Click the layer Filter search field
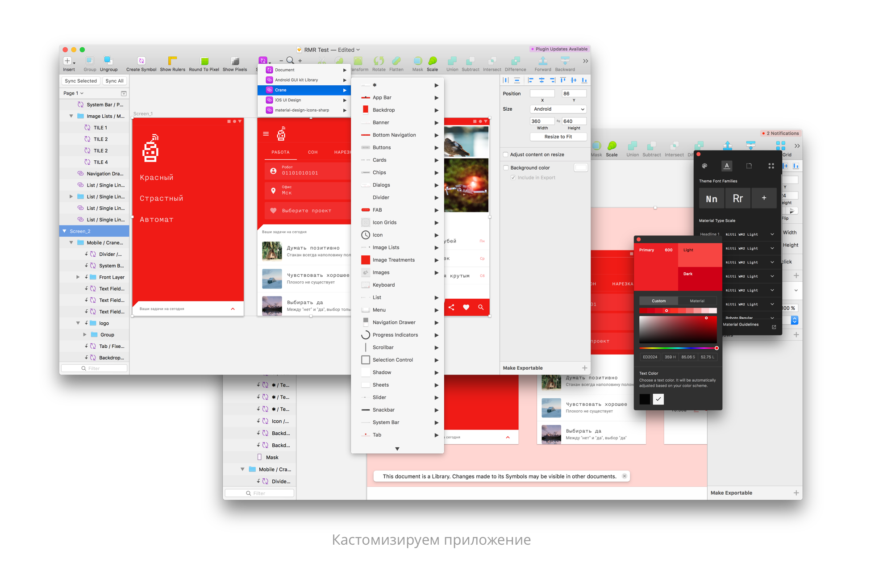The height and width of the screenshot is (588, 875). click(x=95, y=368)
